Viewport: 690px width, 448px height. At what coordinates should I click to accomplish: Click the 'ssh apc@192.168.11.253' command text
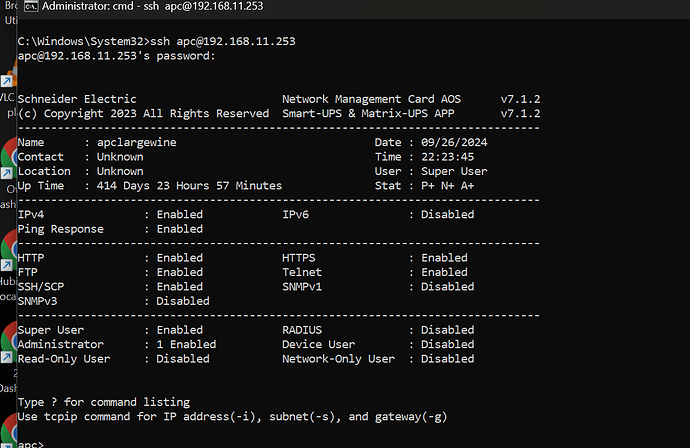tap(223, 41)
